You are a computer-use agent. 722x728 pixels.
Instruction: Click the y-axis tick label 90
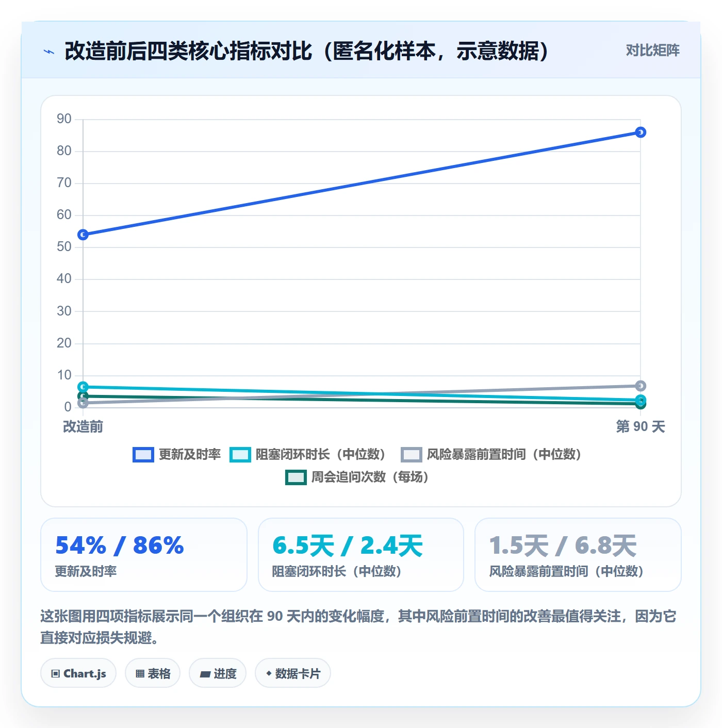(x=64, y=119)
